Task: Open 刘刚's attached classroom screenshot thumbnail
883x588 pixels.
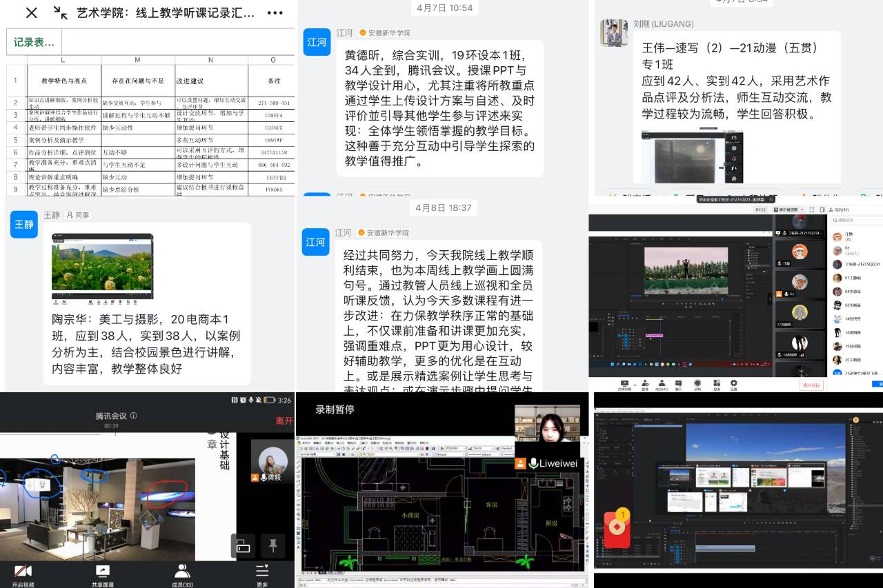Action: [x=692, y=156]
